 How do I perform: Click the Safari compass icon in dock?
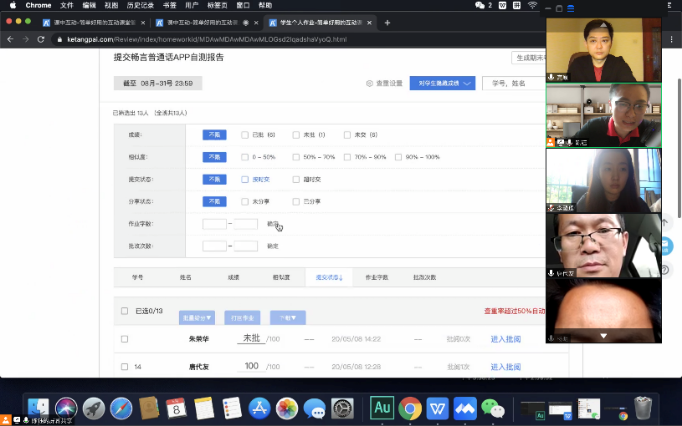121,408
